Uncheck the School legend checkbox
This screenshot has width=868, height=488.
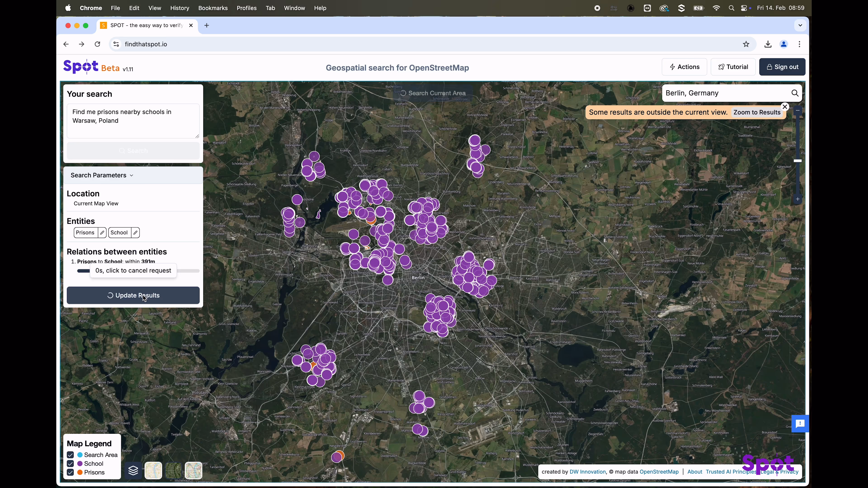click(70, 464)
